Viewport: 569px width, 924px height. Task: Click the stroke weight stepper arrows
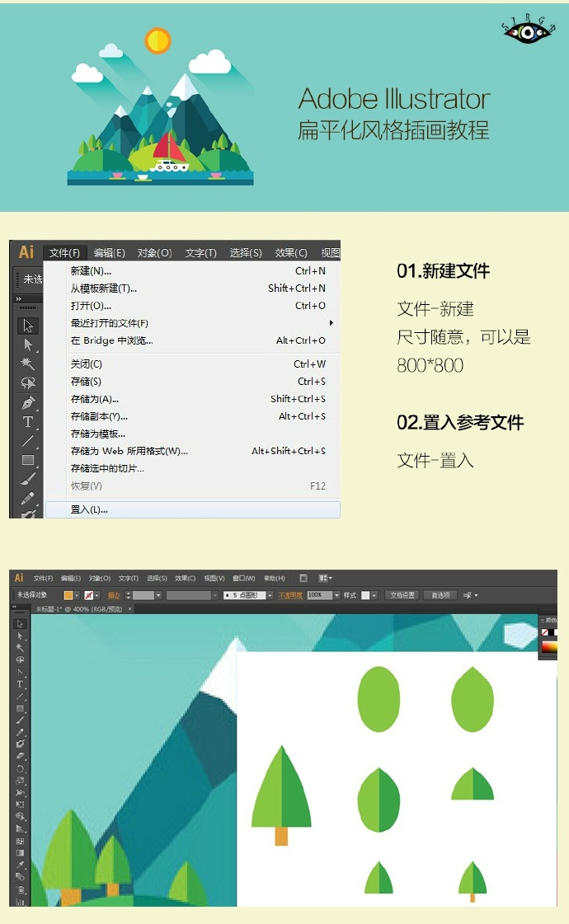pos(128,595)
